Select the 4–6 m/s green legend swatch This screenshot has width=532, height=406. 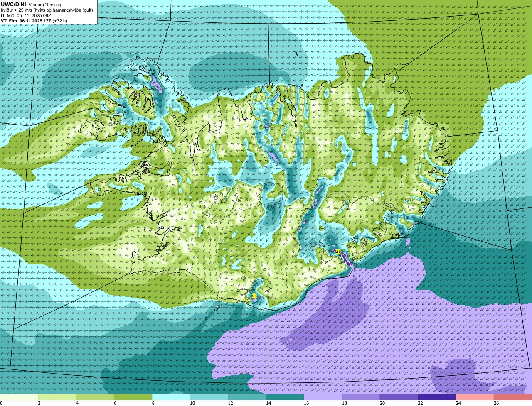pyautogui.click(x=95, y=397)
